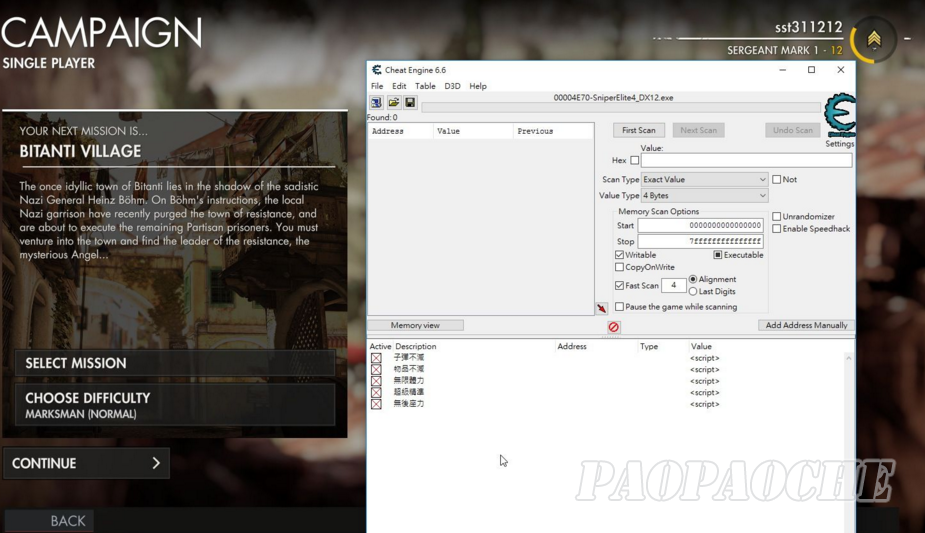Click the 無限體力 description text
Screen dimensions: 925x533
pos(409,381)
